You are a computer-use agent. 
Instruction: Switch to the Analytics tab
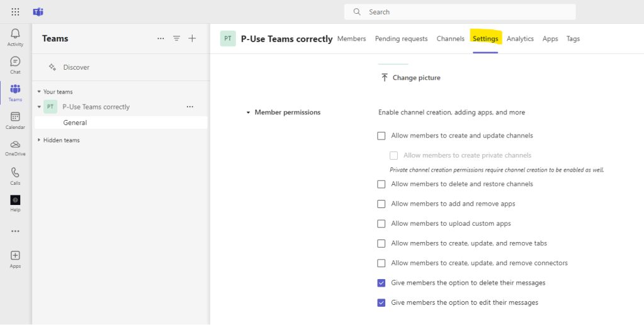[520, 39]
